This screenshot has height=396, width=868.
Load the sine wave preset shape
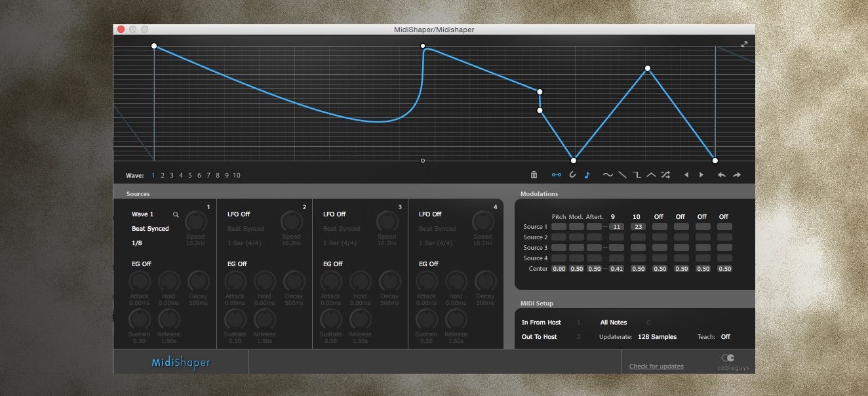coord(608,175)
